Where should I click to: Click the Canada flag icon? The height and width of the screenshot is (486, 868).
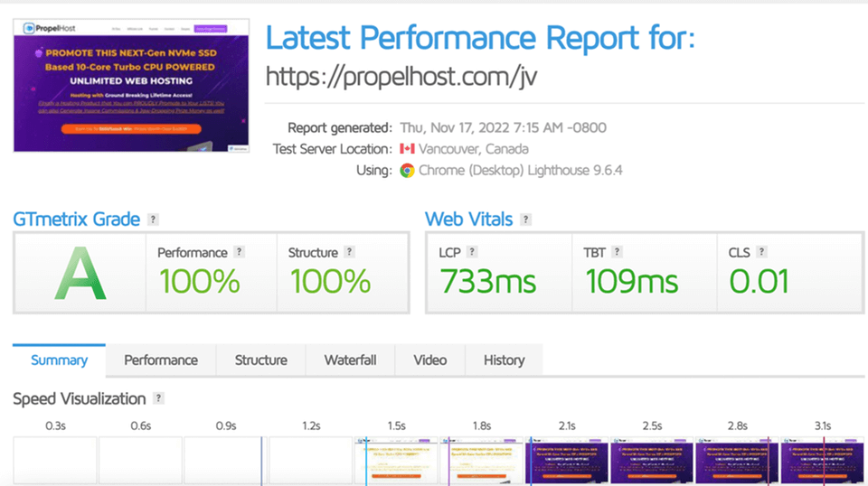(x=407, y=149)
